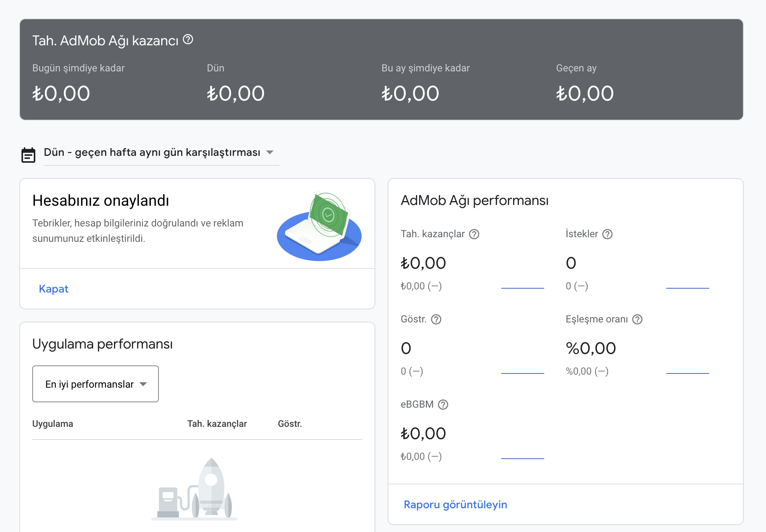Click help icon next to Eşleşme oranı
Viewport: 766px width, 532px height.
[x=637, y=319]
